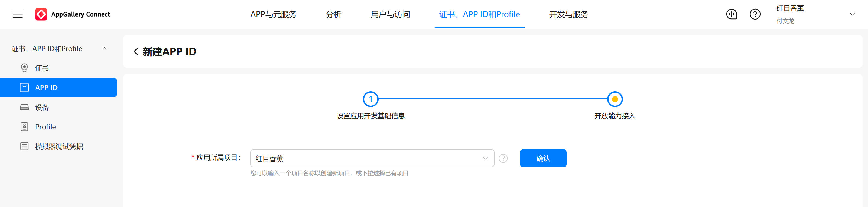
Task: Open the 开发与服务 top tab
Action: coord(568,14)
